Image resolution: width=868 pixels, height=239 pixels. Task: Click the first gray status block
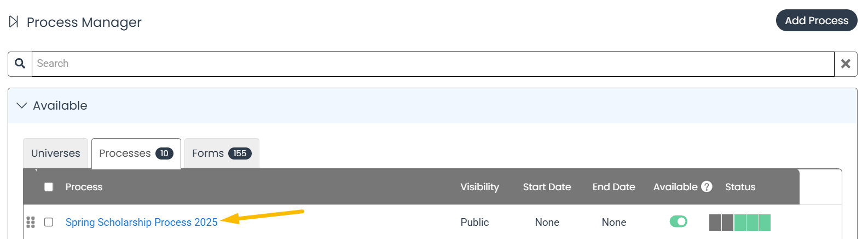click(x=715, y=223)
